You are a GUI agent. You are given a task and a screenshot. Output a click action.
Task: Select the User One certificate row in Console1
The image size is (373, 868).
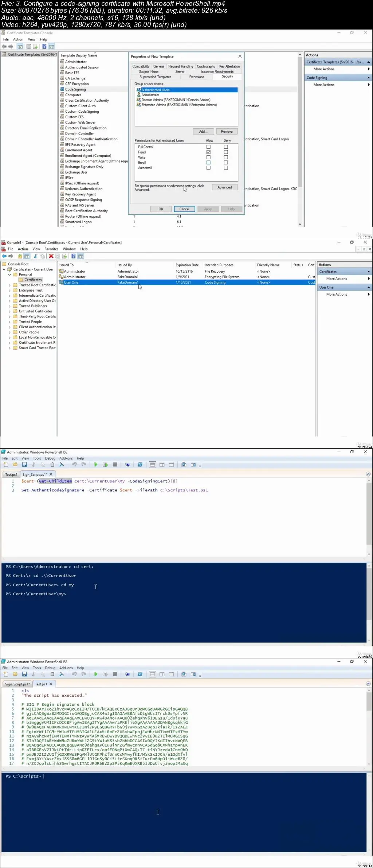[x=186, y=283]
